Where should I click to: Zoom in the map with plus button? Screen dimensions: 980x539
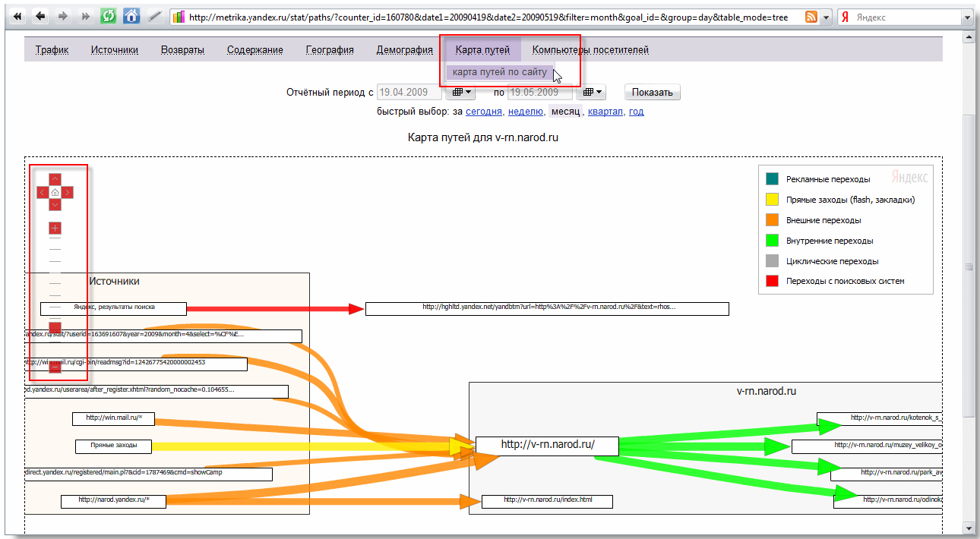pos(55,228)
